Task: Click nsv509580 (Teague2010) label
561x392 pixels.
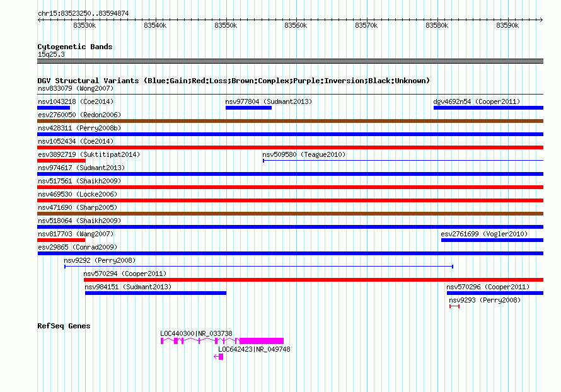Action: tap(304, 154)
